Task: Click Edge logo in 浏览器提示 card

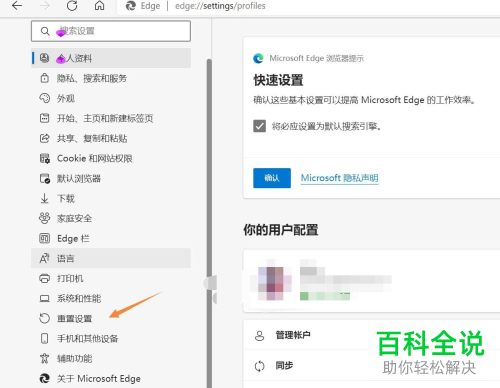Action: (258, 58)
